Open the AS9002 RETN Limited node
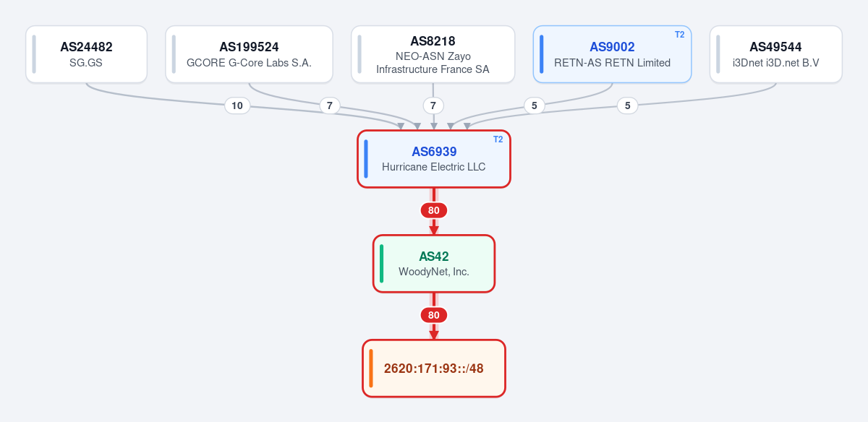The height and width of the screenshot is (422, 868). (612, 54)
